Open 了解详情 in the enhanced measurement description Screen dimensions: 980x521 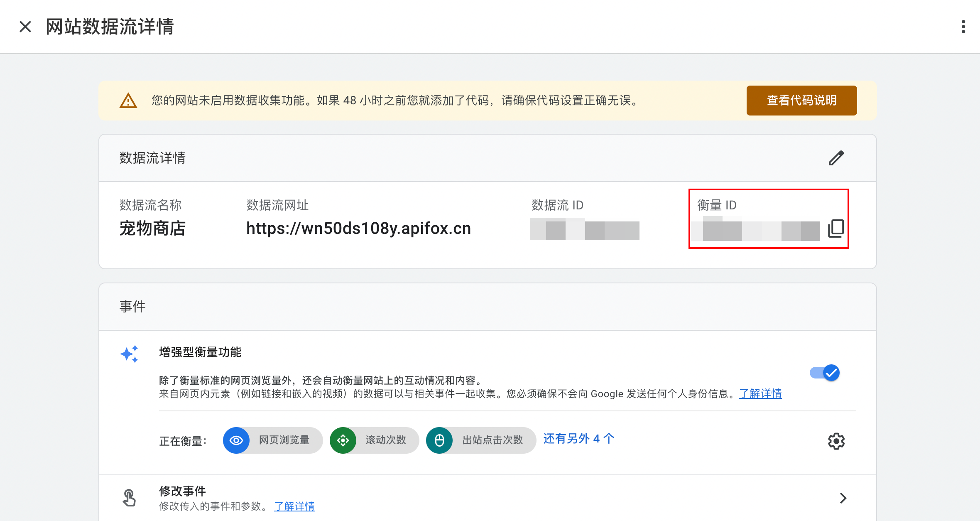click(x=760, y=394)
